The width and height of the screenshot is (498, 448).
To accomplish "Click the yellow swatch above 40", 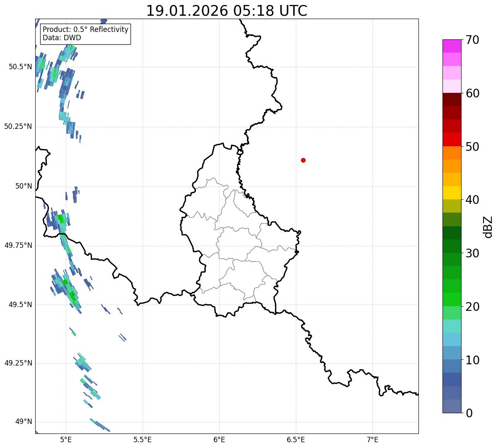I will [452, 193].
